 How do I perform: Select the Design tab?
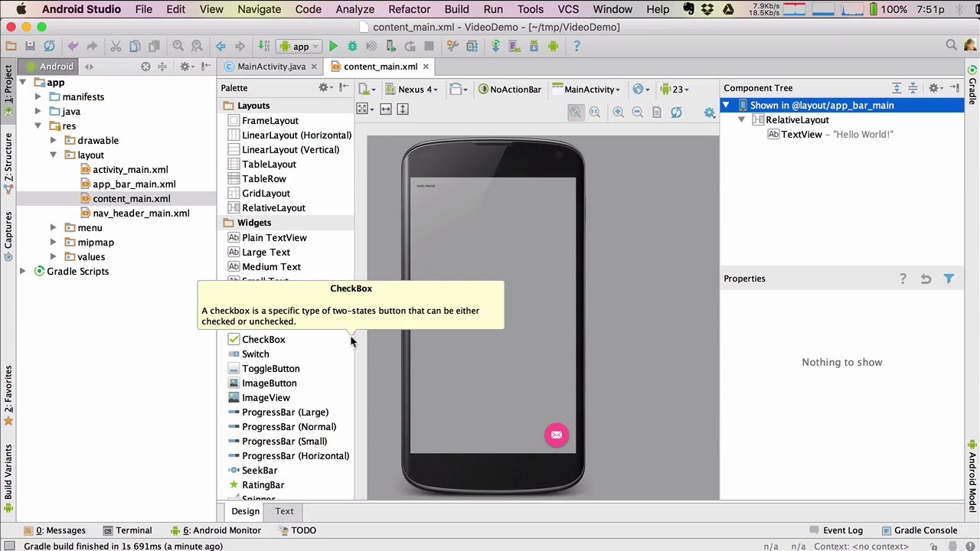[245, 511]
